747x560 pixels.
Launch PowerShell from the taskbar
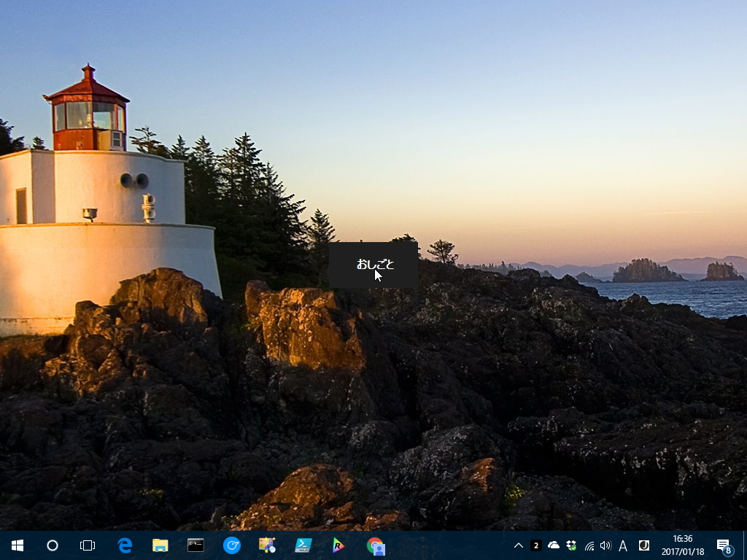click(x=303, y=545)
